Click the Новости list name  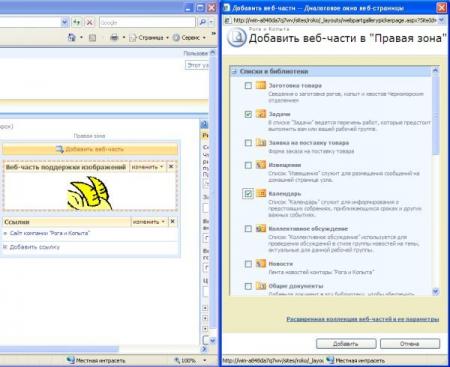coord(281,264)
